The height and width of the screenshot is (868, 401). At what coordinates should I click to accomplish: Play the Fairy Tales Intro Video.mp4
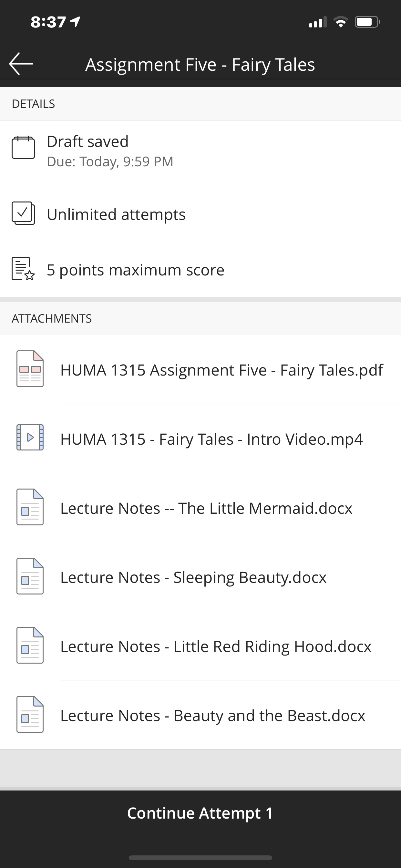point(211,439)
